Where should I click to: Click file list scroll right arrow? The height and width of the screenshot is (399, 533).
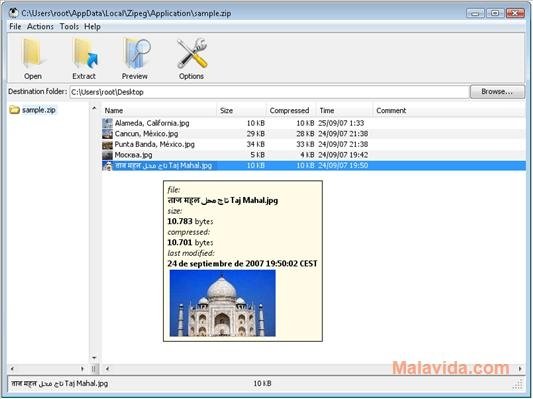click(x=520, y=368)
